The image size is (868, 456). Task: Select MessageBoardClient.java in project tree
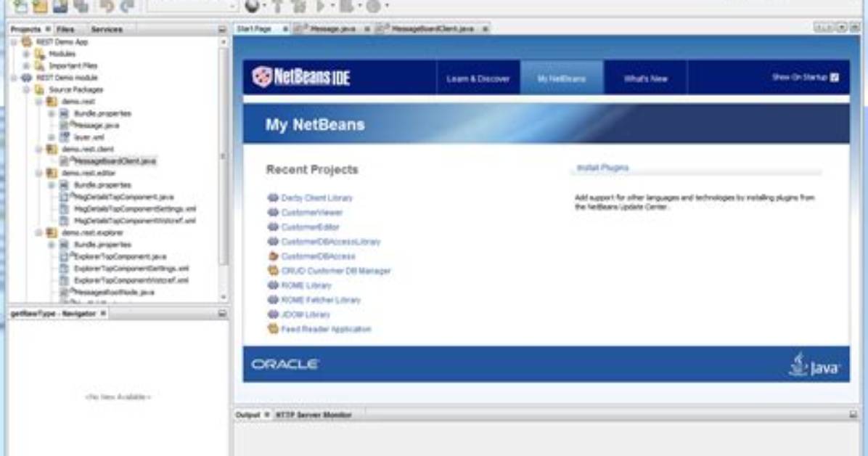tap(115, 161)
